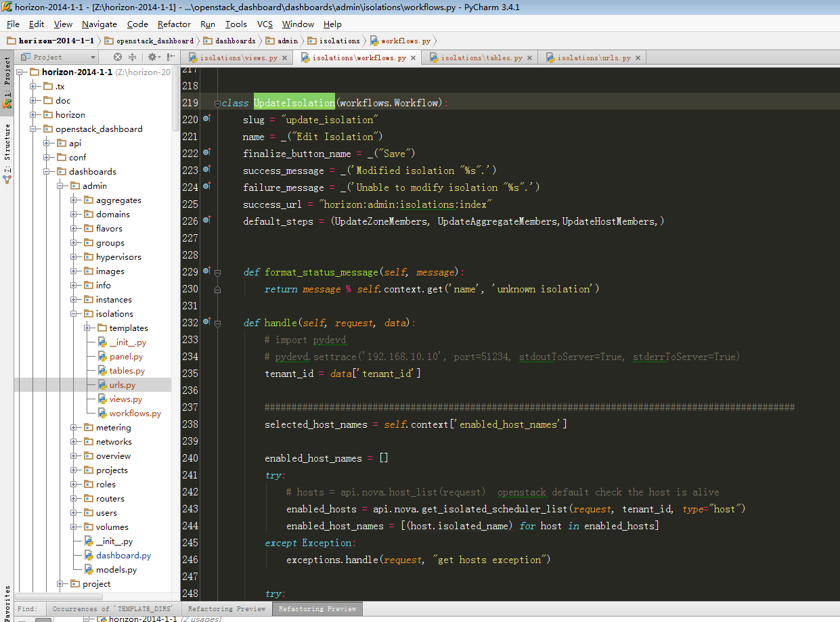Expand the api folder node

[x=47, y=143]
